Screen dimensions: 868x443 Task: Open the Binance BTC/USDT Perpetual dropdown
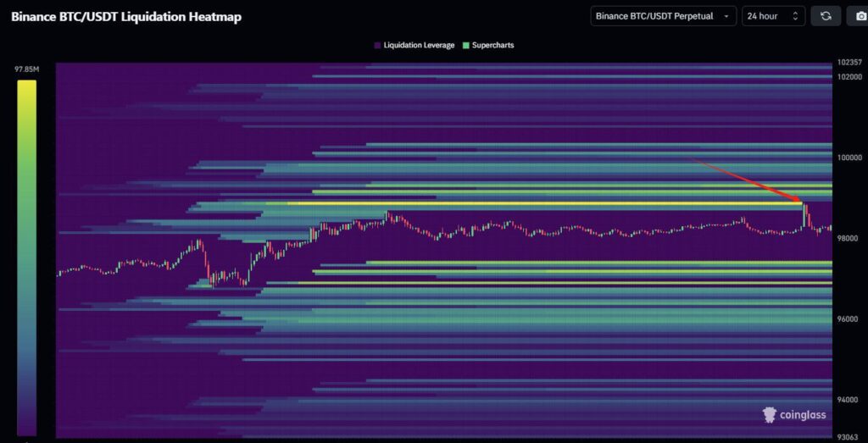coord(663,16)
